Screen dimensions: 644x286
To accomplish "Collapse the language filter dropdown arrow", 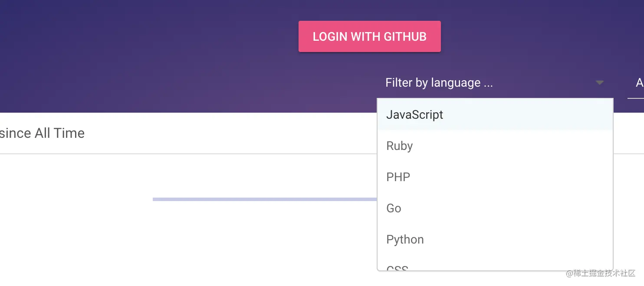I will 599,83.
